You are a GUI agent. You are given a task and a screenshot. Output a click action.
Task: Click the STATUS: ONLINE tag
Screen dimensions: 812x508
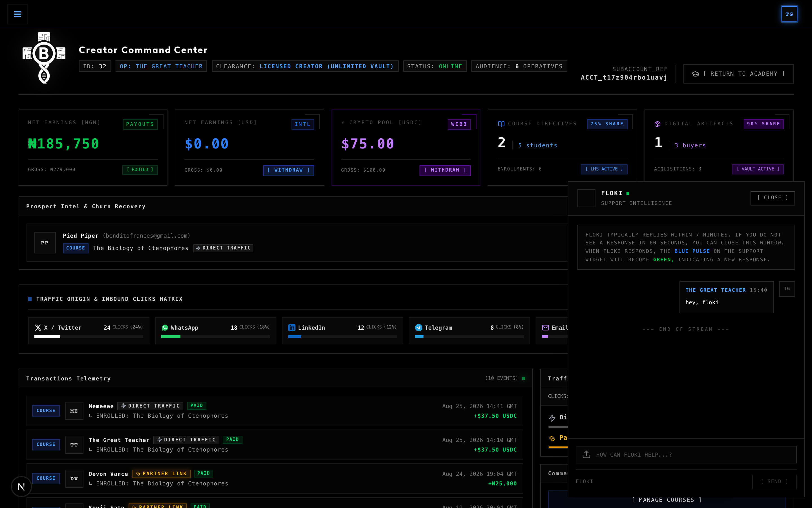[434, 66]
